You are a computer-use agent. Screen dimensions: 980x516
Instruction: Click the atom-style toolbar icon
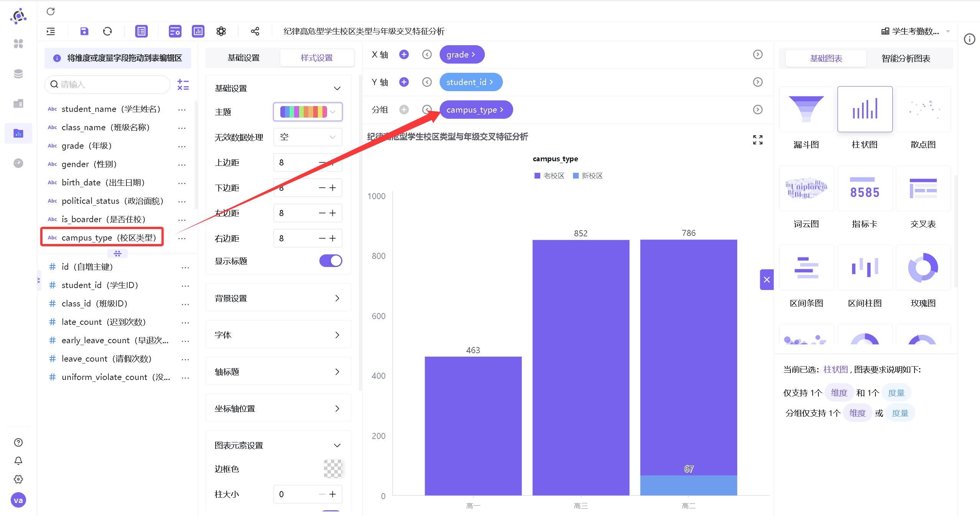(221, 31)
